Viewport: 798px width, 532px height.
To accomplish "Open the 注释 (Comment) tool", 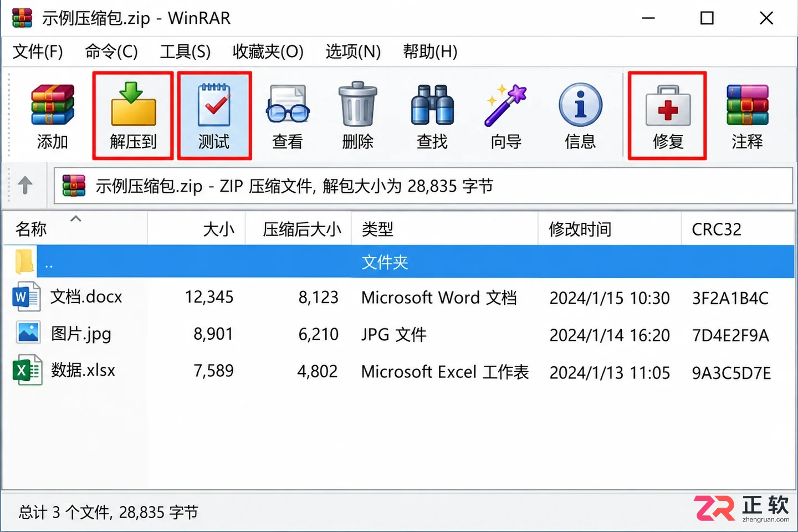I will coord(747,116).
